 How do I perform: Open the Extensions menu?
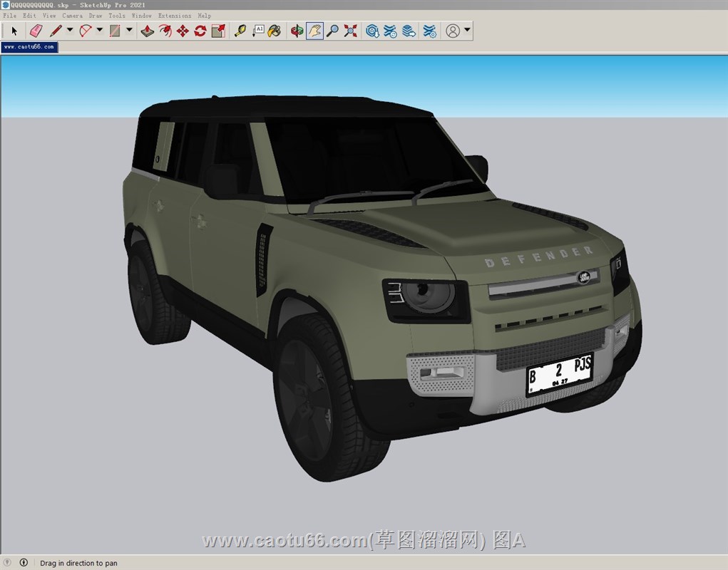pyautogui.click(x=175, y=15)
